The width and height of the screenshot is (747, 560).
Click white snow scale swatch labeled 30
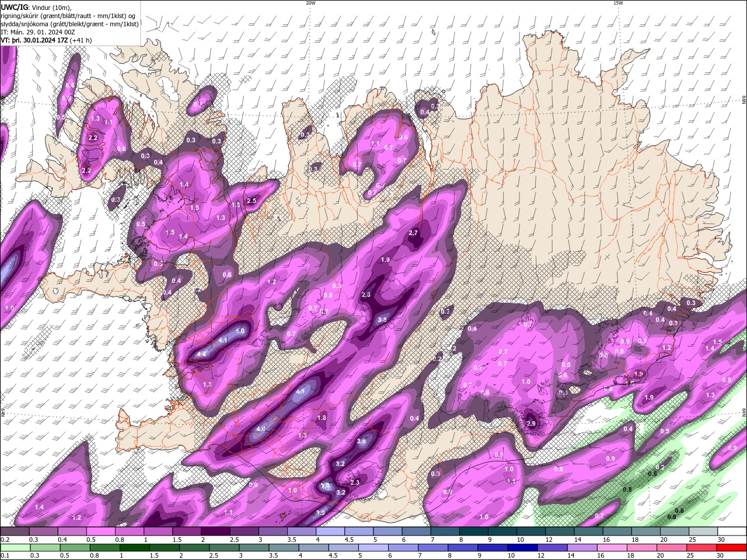click(732, 531)
